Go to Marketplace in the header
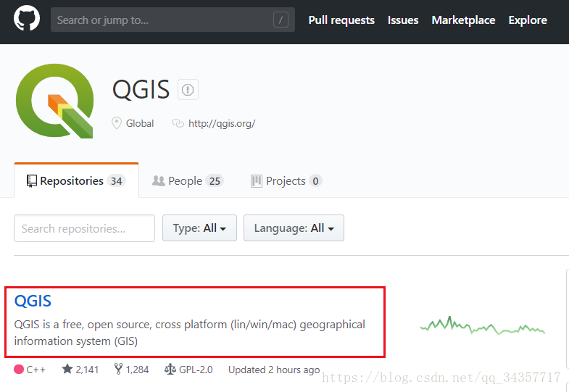This screenshot has width=569, height=392. point(463,20)
